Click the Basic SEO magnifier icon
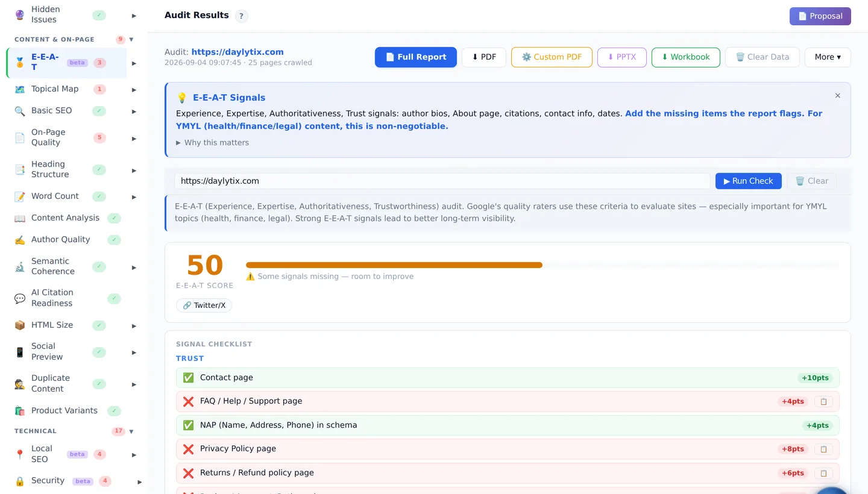 [x=20, y=111]
